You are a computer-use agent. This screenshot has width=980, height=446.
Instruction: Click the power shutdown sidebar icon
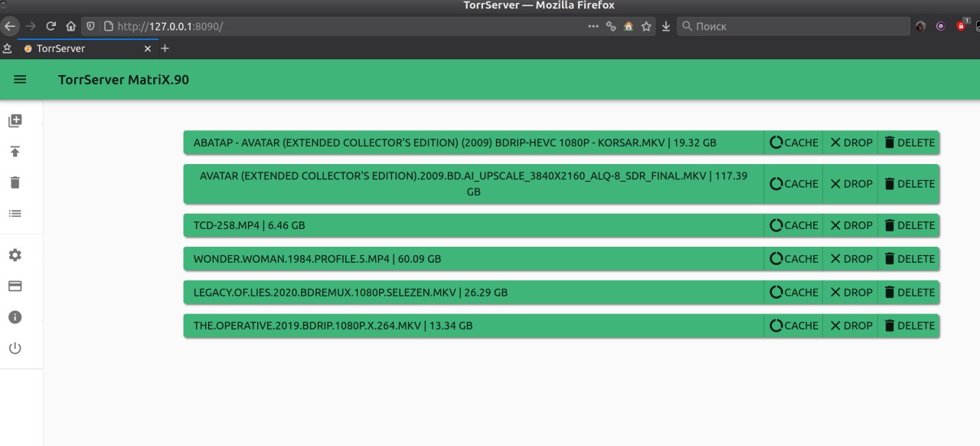pos(15,349)
